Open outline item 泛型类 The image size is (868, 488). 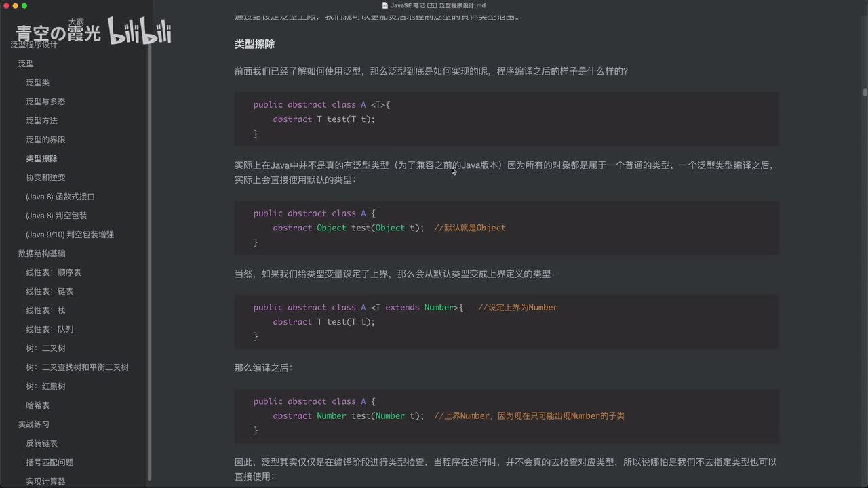pos(38,83)
